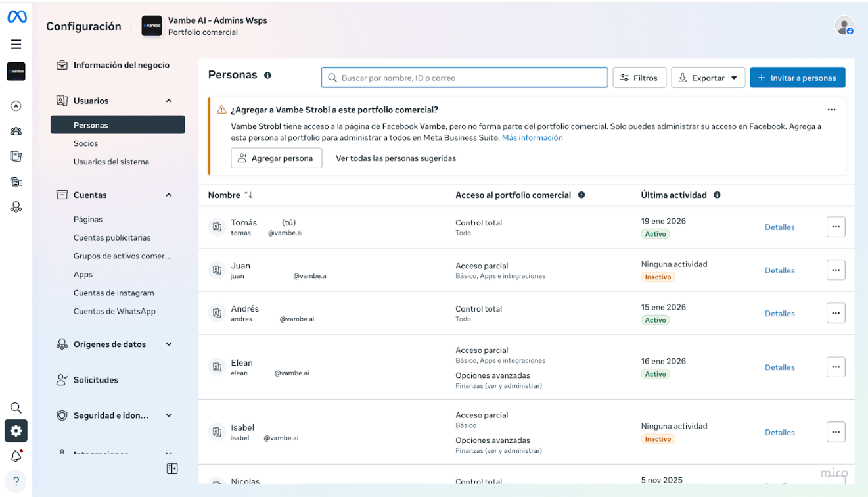The width and height of the screenshot is (868, 497).
Task: Collapse the Usuarios section
Action: (169, 101)
